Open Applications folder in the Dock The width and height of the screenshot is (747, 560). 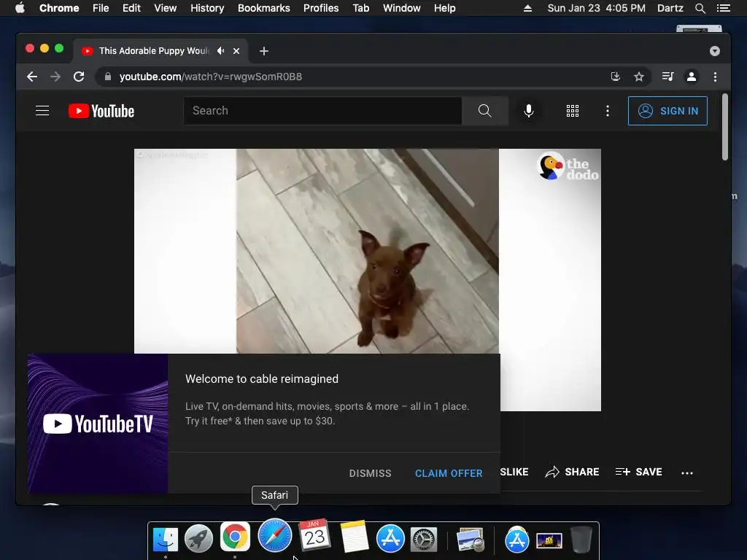coord(517,540)
